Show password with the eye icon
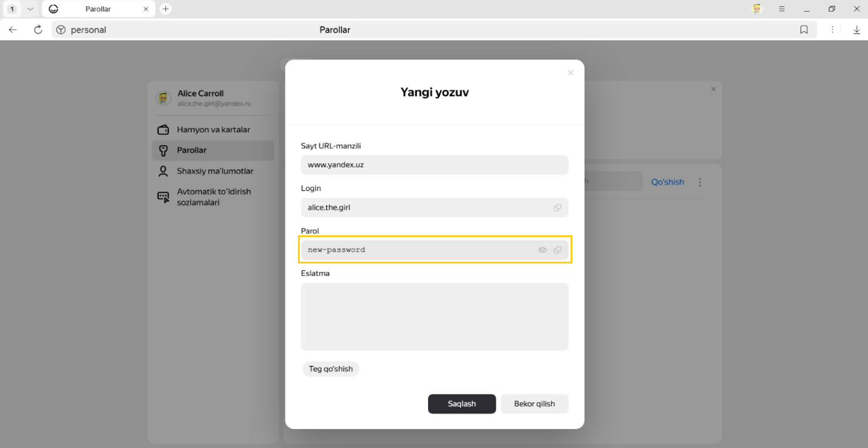Viewport: 868px width, 448px height. click(542, 250)
